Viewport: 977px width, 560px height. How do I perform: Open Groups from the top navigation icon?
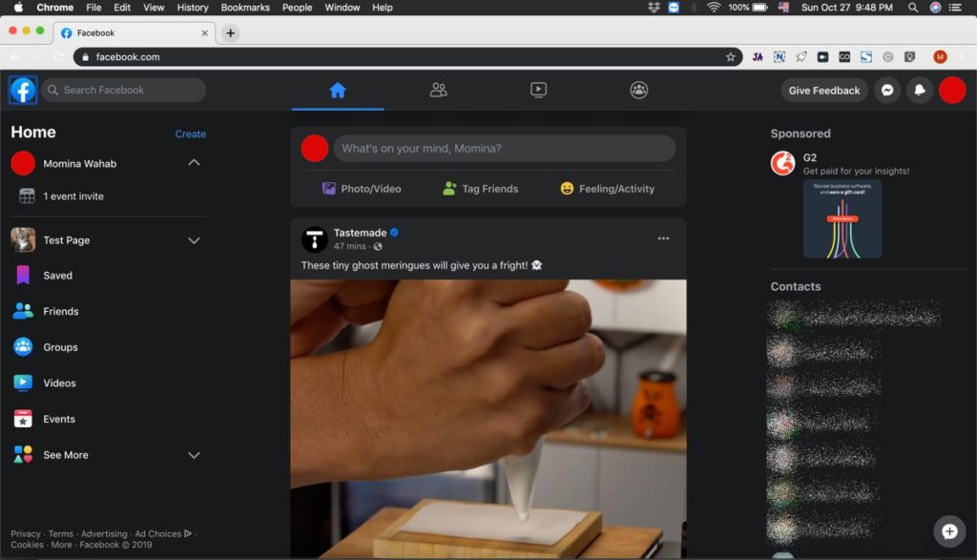coord(638,90)
